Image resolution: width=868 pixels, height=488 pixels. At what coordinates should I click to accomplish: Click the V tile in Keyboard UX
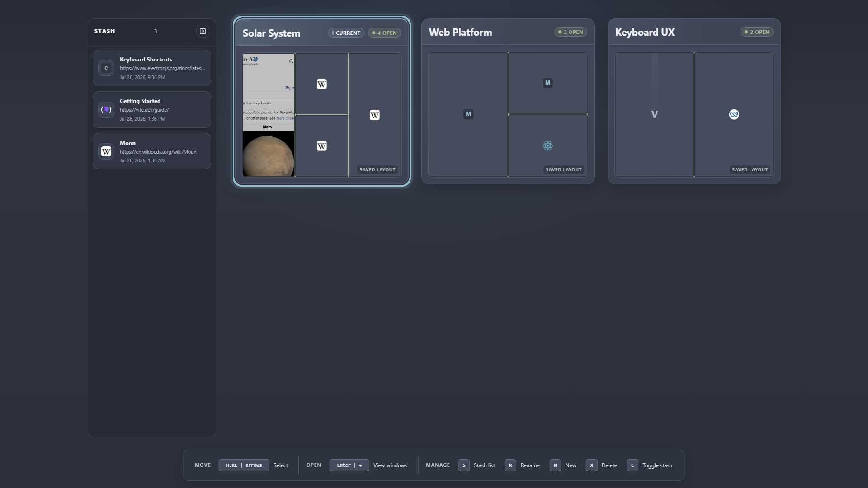[655, 114]
